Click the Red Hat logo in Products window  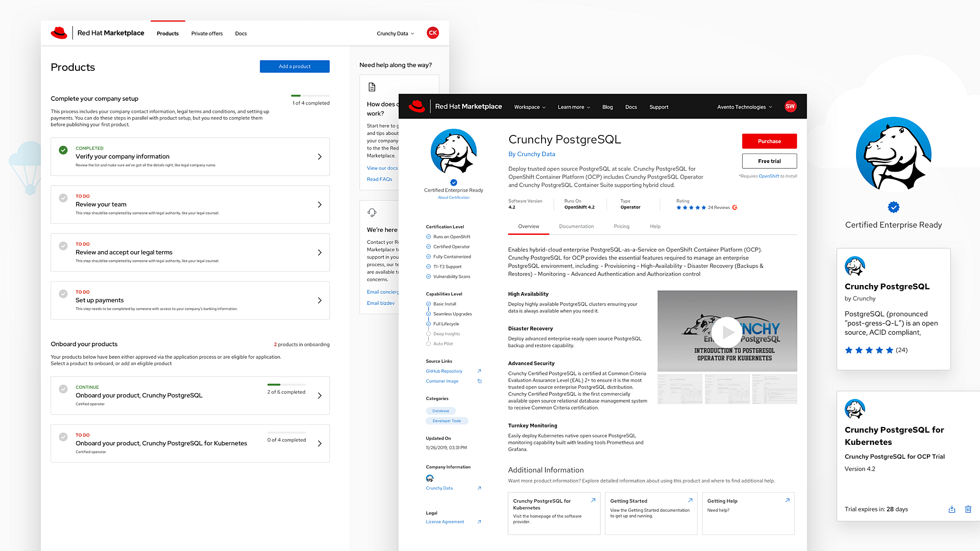pyautogui.click(x=59, y=33)
